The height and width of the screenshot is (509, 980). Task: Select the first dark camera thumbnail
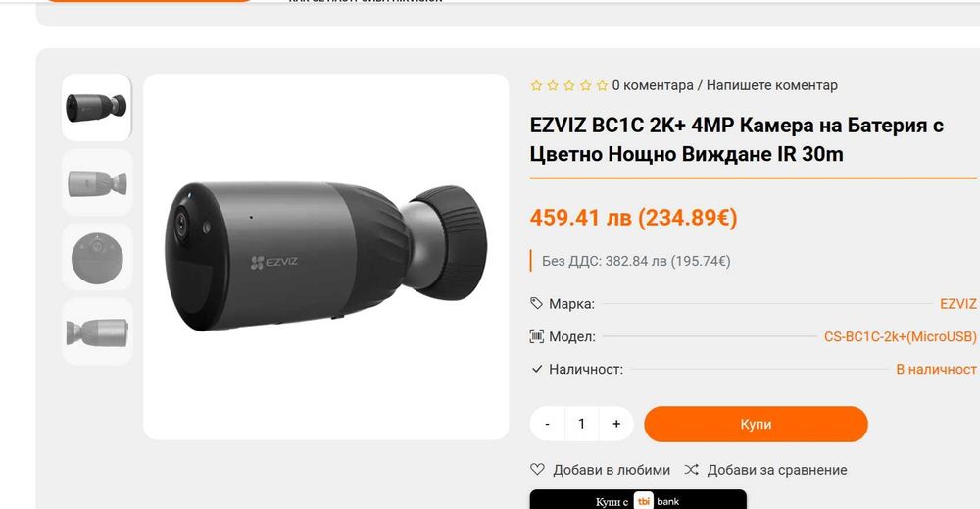(96, 108)
